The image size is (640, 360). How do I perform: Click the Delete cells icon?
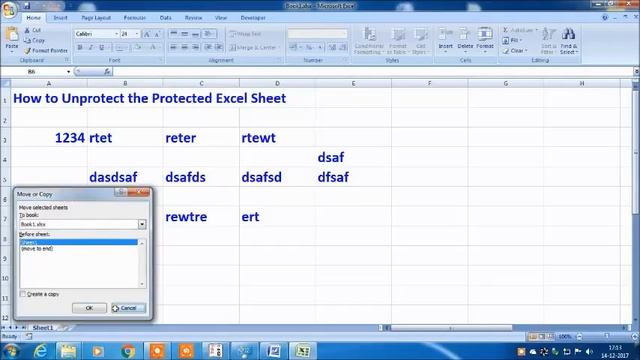[x=465, y=34]
